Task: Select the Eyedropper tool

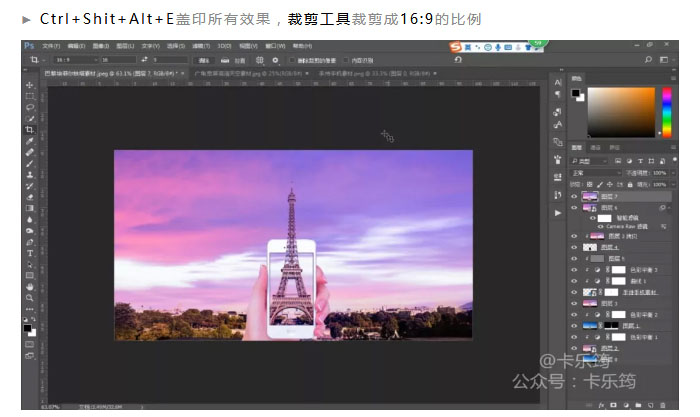Action: click(x=30, y=141)
